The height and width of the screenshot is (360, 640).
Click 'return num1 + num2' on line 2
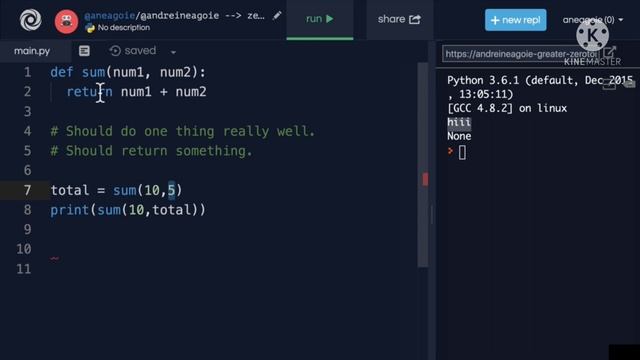(137, 92)
